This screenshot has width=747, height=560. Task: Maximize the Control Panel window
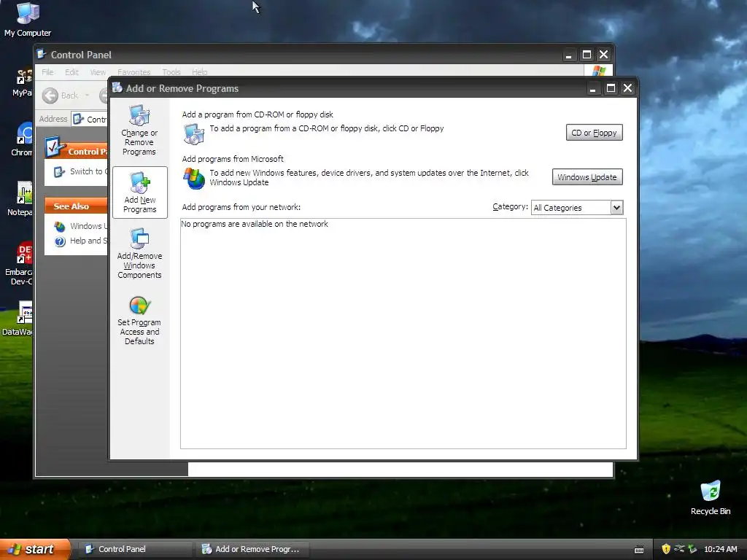tap(587, 55)
